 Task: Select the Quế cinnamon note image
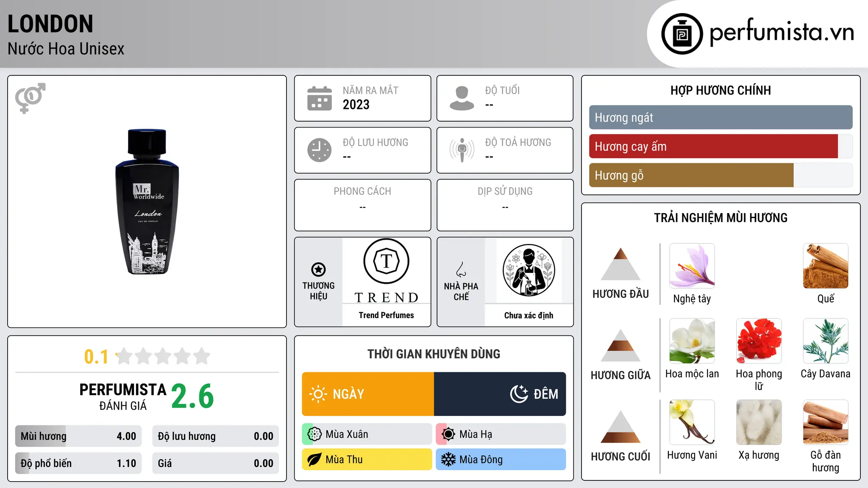coord(826,266)
